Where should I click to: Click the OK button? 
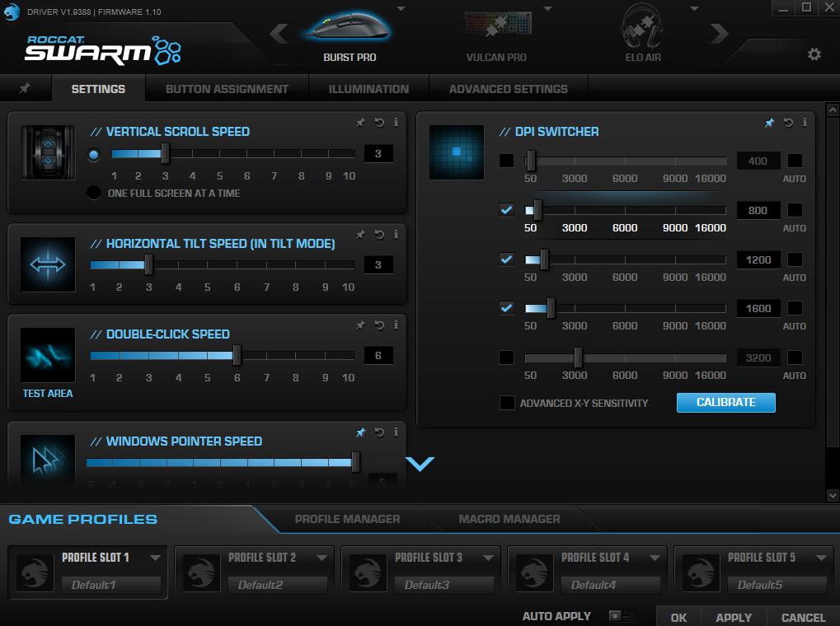[x=678, y=617]
